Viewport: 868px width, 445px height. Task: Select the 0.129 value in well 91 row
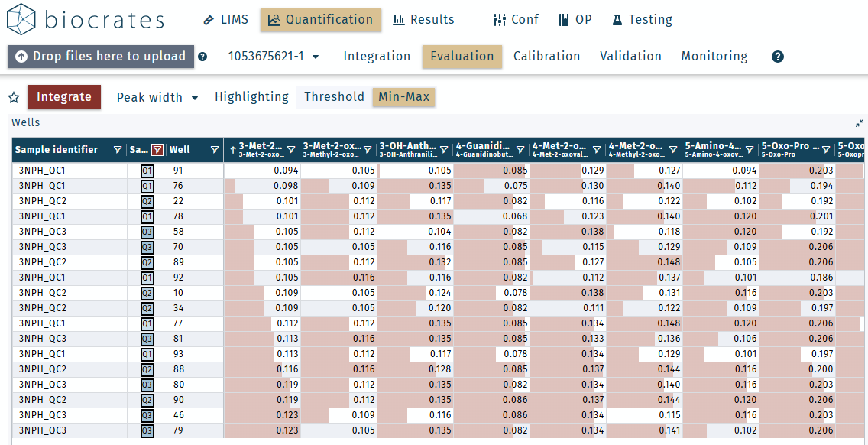tap(568, 171)
